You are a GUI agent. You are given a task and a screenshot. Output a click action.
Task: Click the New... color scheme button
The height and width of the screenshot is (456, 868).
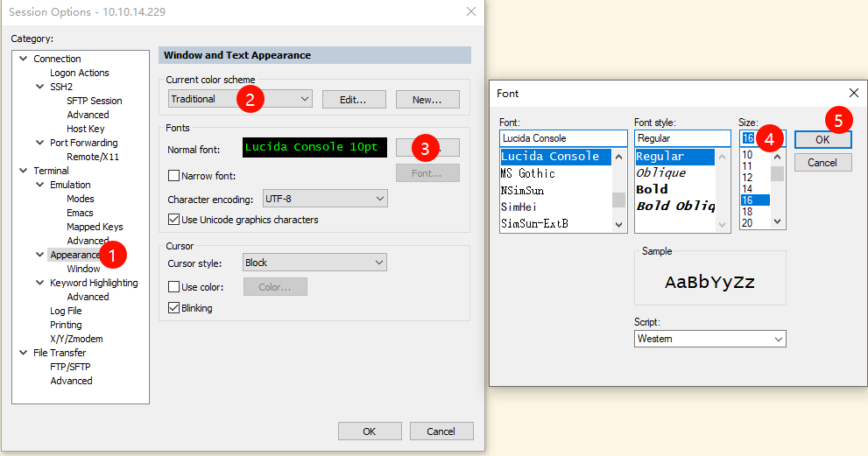427,100
